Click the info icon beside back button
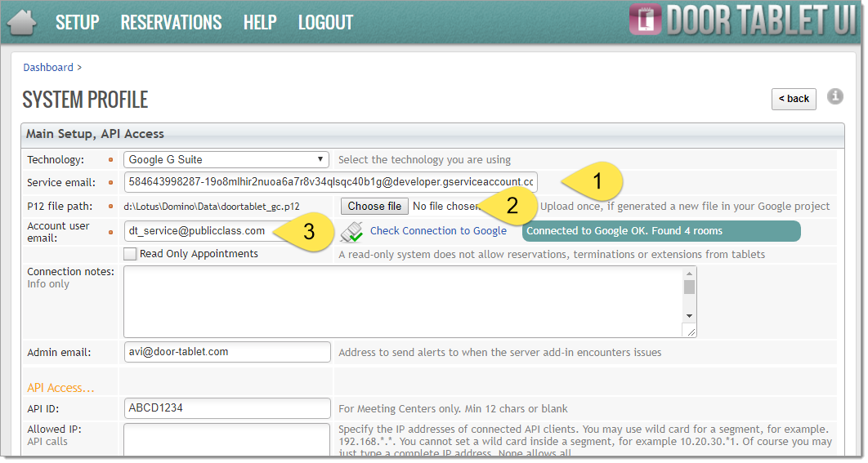Screen dimensions: 868x463 click(x=834, y=97)
